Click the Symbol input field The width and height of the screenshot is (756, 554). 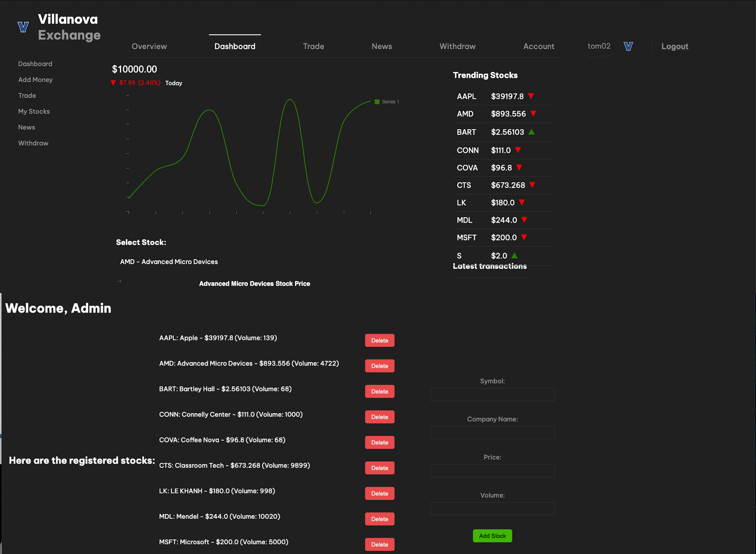492,394
